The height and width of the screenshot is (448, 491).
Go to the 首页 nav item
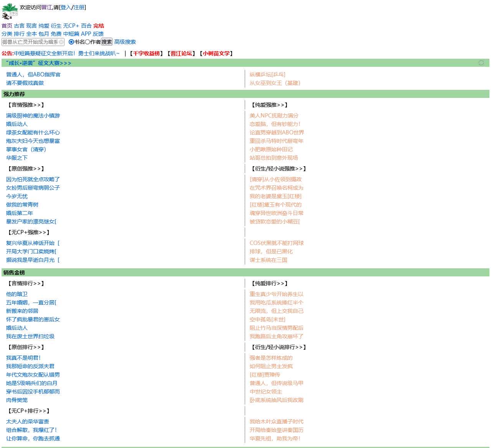7,26
